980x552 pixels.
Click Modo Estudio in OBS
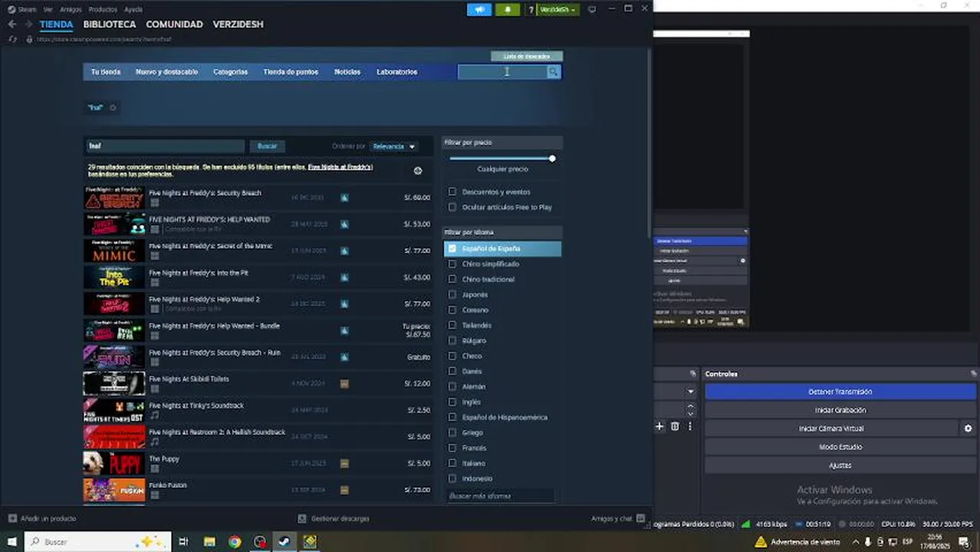[x=840, y=447]
